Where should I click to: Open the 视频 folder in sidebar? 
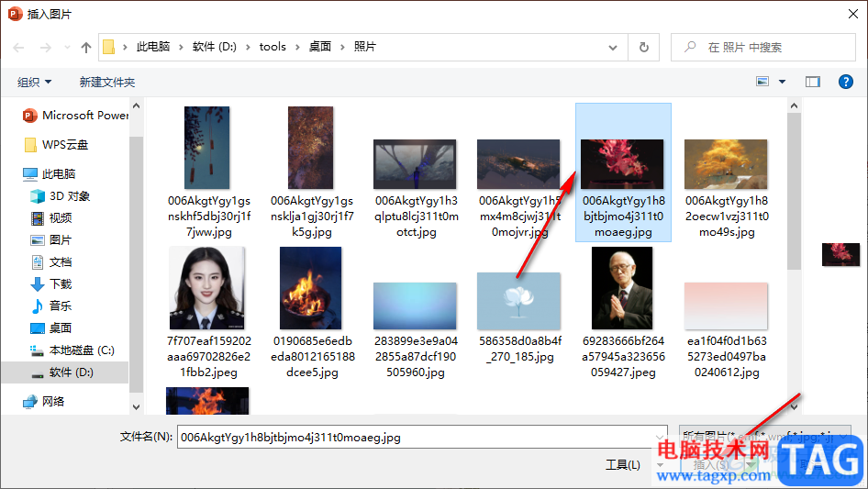(51, 218)
